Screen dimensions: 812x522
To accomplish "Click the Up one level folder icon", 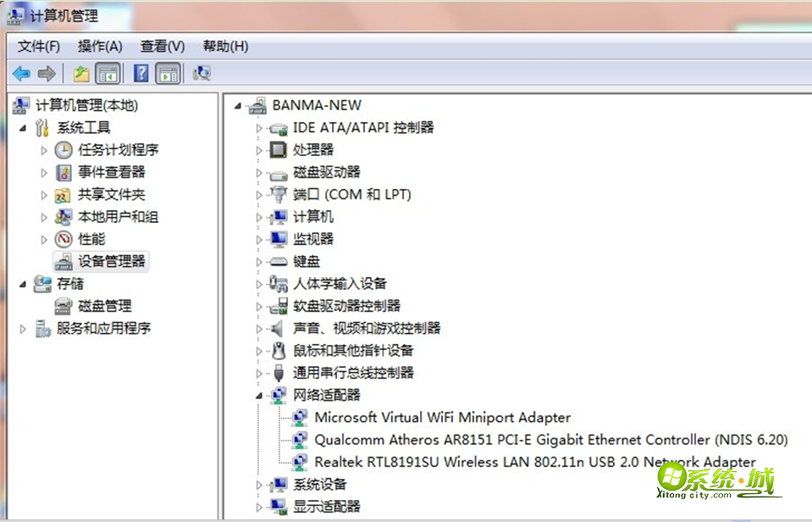I will tap(80, 74).
